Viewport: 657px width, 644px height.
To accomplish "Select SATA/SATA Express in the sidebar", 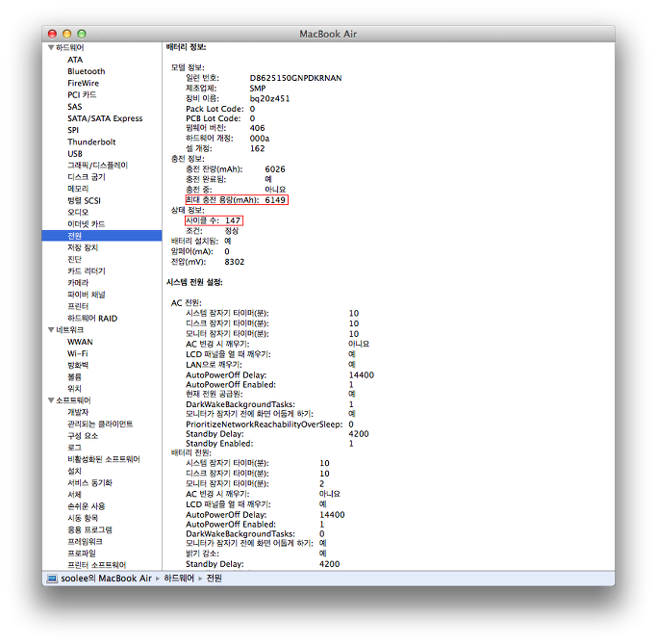I will [104, 118].
